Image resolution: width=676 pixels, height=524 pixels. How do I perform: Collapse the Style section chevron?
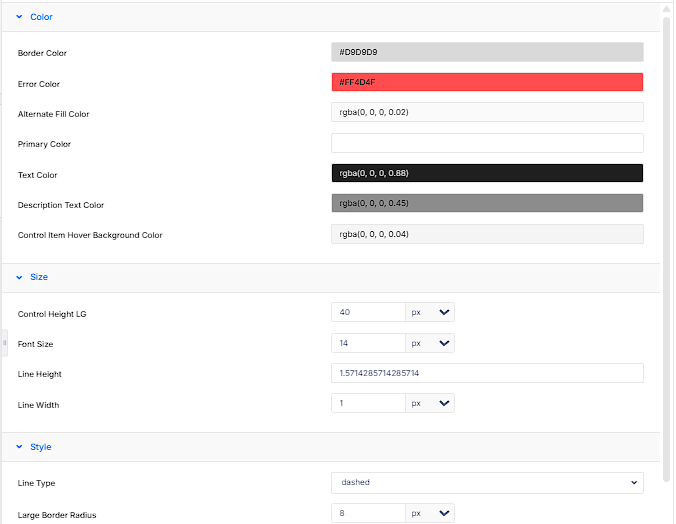pos(19,447)
